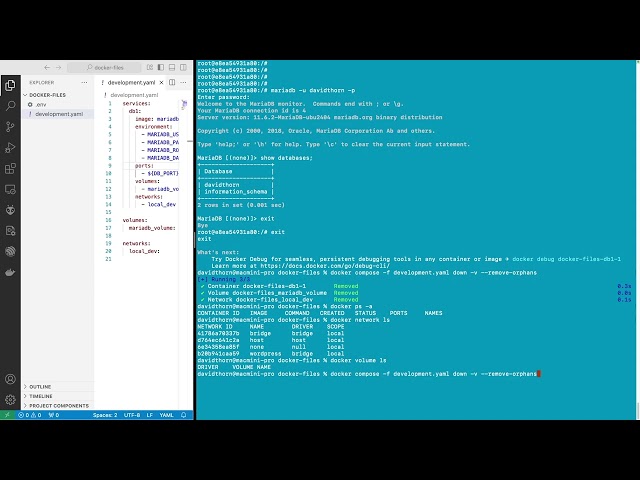Select the YAML language mode
The width and height of the screenshot is (640, 480).
coord(167,415)
